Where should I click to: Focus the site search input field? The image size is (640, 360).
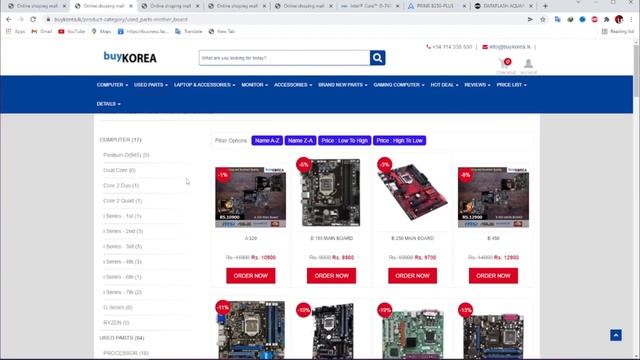coord(284,58)
